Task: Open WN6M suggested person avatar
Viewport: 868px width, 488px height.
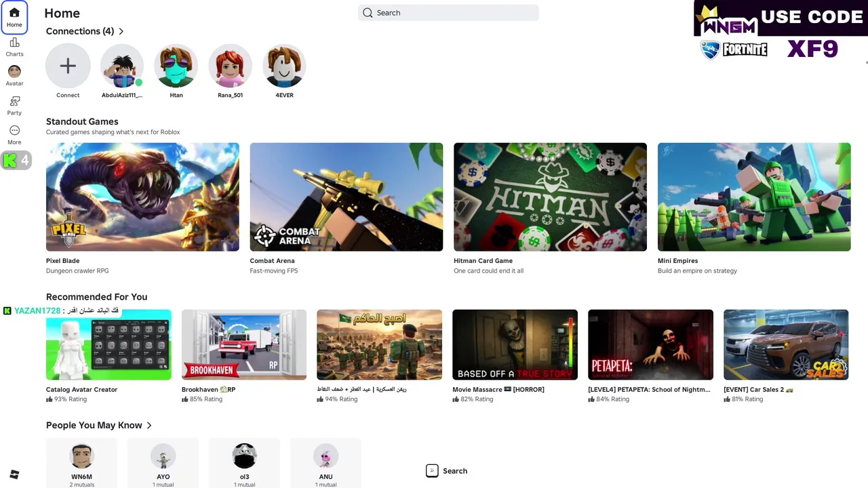Action: (81, 456)
